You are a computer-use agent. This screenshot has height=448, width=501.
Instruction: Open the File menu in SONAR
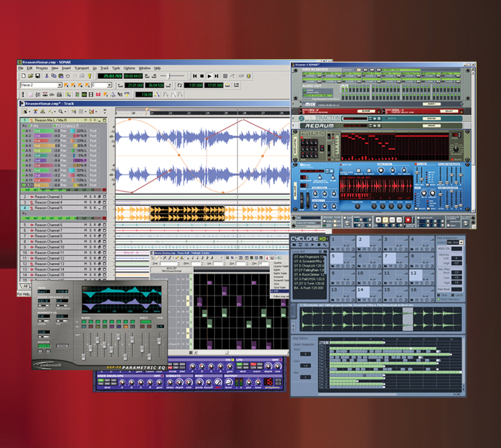[21, 68]
